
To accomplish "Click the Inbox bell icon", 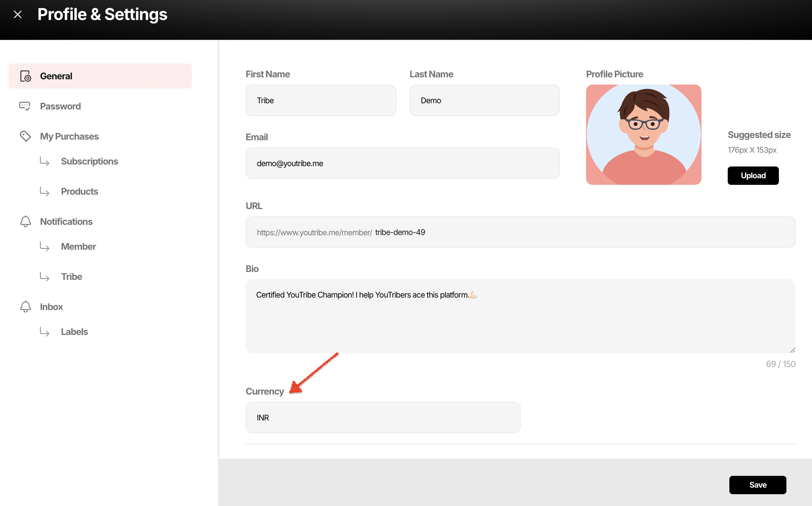I will pyautogui.click(x=26, y=306).
